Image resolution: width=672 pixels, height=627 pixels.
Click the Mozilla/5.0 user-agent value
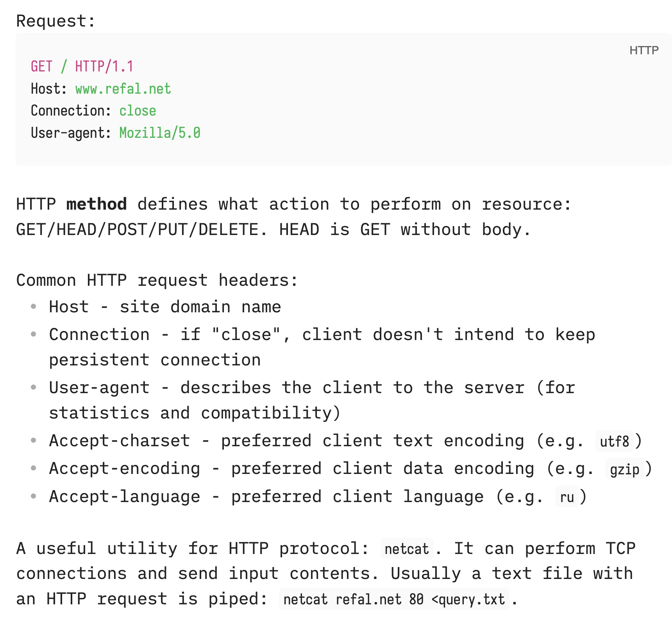160,133
